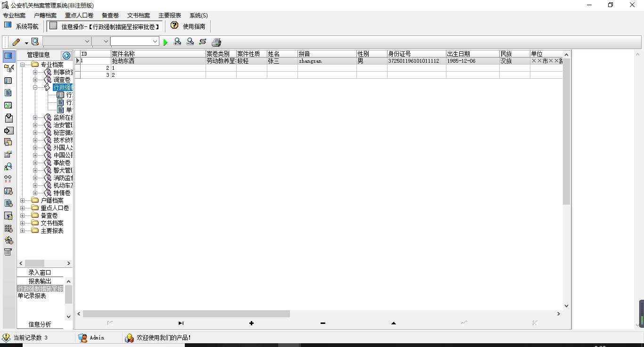The height and width of the screenshot is (347, 644).
Task: Click the data grid vertical scrollbar thumb
Action: pos(567,132)
